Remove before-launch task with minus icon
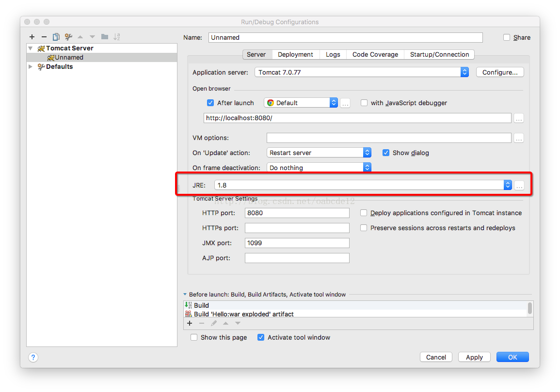This screenshot has width=560, height=392. (x=202, y=323)
